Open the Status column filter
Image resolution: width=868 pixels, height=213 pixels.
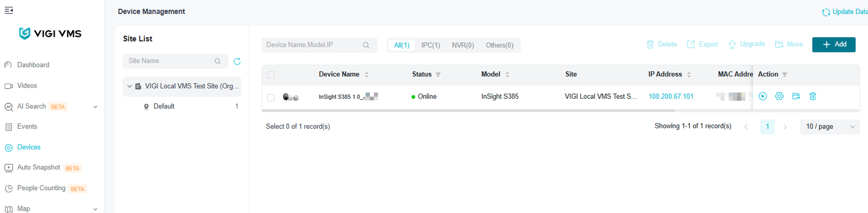pyautogui.click(x=438, y=75)
